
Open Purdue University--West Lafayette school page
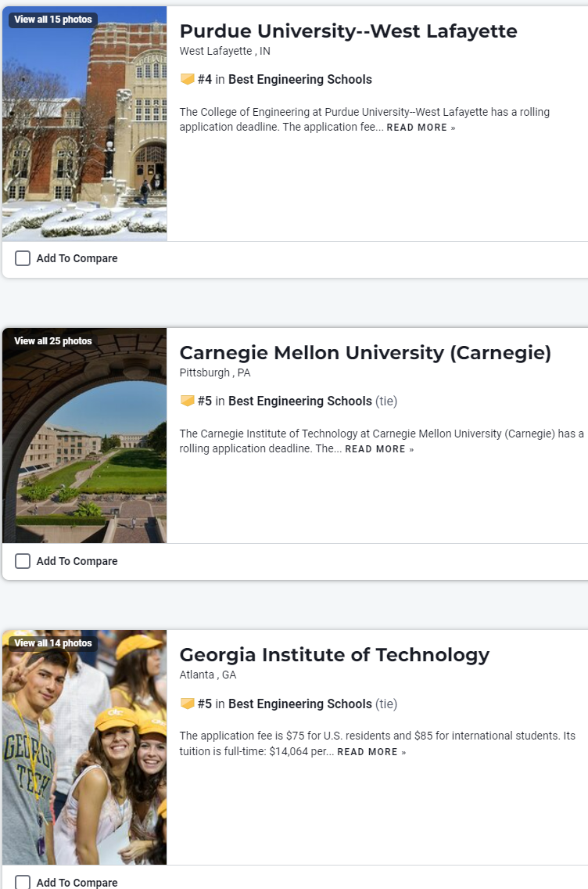click(x=349, y=31)
